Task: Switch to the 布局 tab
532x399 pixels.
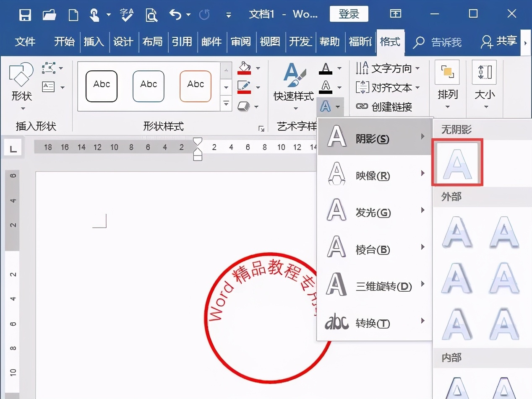Action: pyautogui.click(x=152, y=42)
